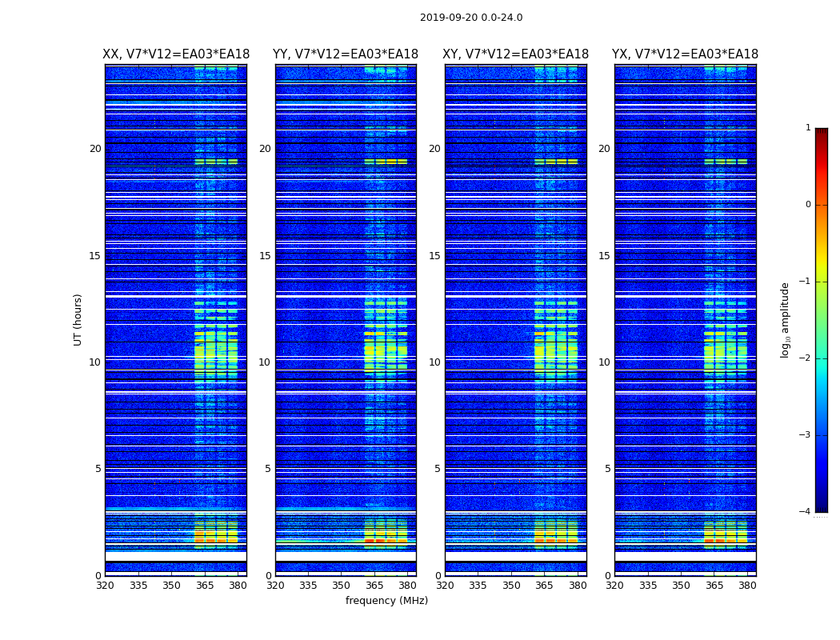Click the frequency (MHz) x-axis label
Screen dimensions: 840x640
[x=386, y=601]
